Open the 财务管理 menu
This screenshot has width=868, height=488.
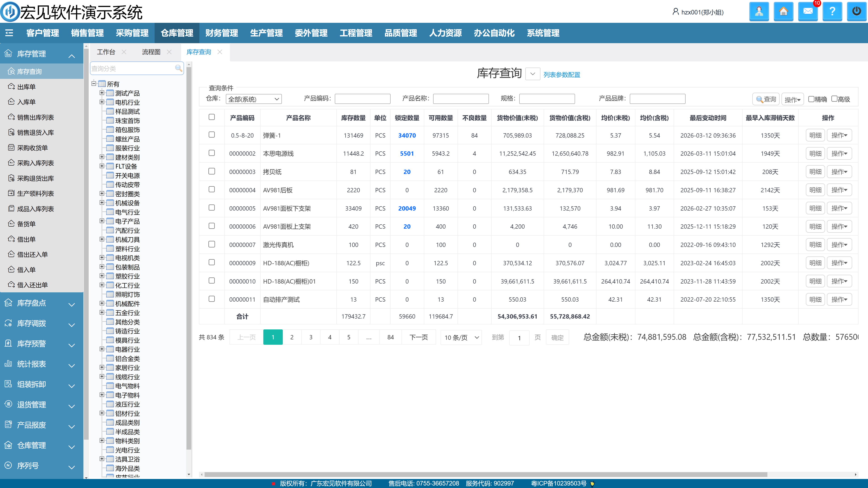221,33
